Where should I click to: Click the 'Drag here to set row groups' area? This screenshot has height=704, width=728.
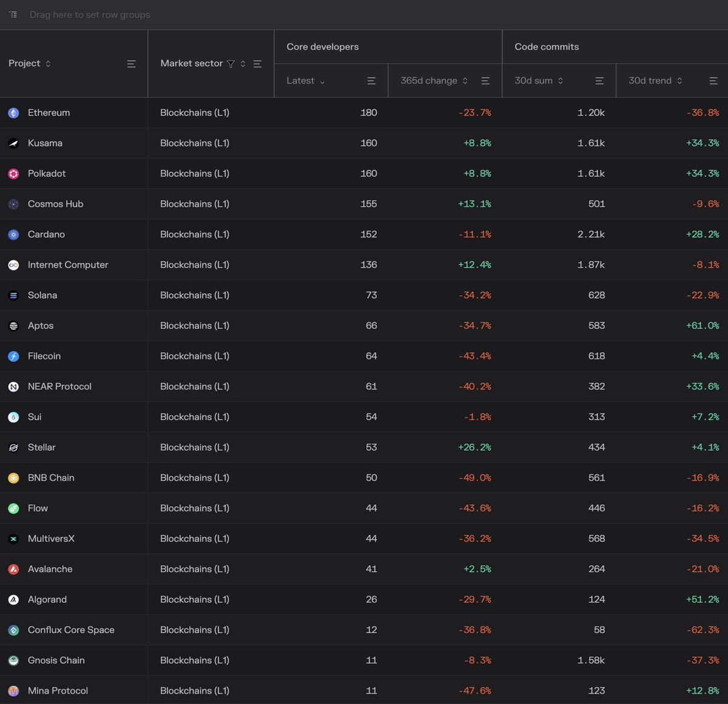tap(90, 15)
